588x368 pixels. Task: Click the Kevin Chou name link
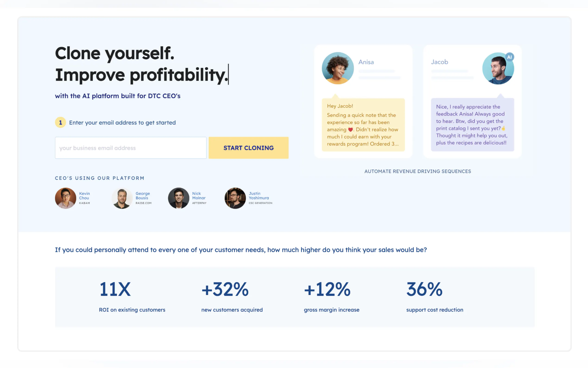coord(84,196)
